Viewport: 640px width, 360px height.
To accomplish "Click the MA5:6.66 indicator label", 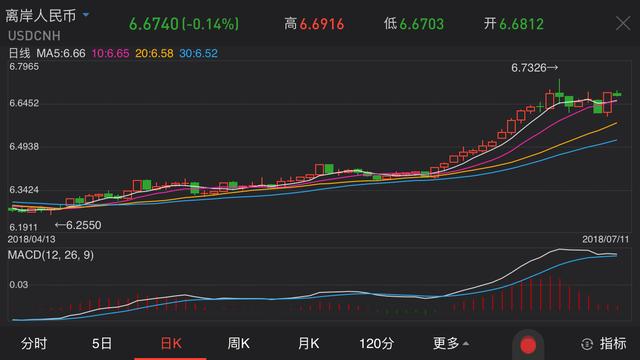I will pos(61,53).
